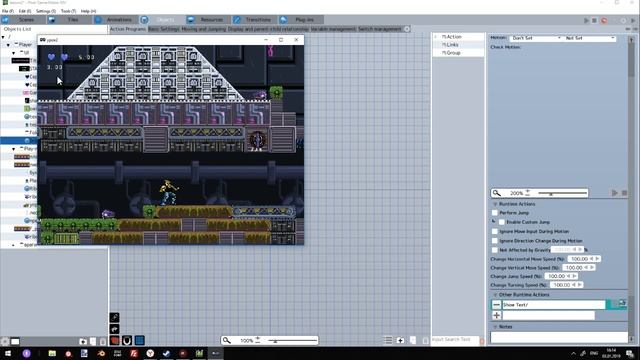Select Basic Settings sub-tab

(164, 29)
